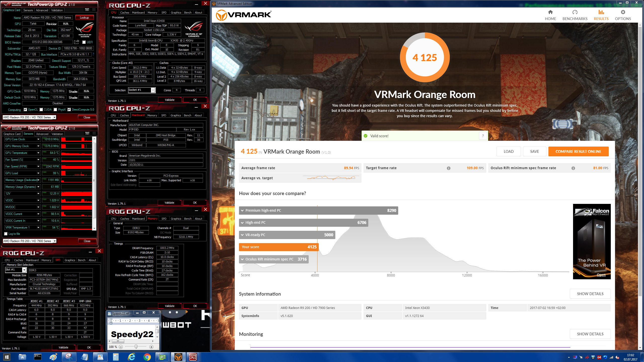Click the SAVE result button
Viewport: 644px width, 362px height.
coord(535,152)
